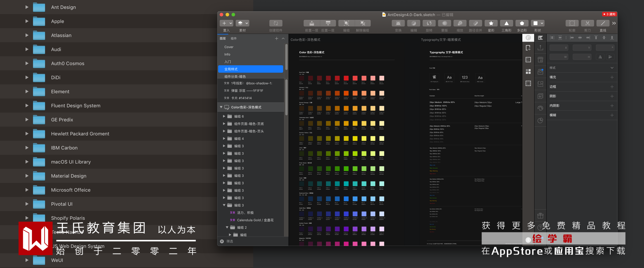The width and height of the screenshot is (644, 268).
Task: Click the pie chart plugin icon
Action: coord(540,121)
